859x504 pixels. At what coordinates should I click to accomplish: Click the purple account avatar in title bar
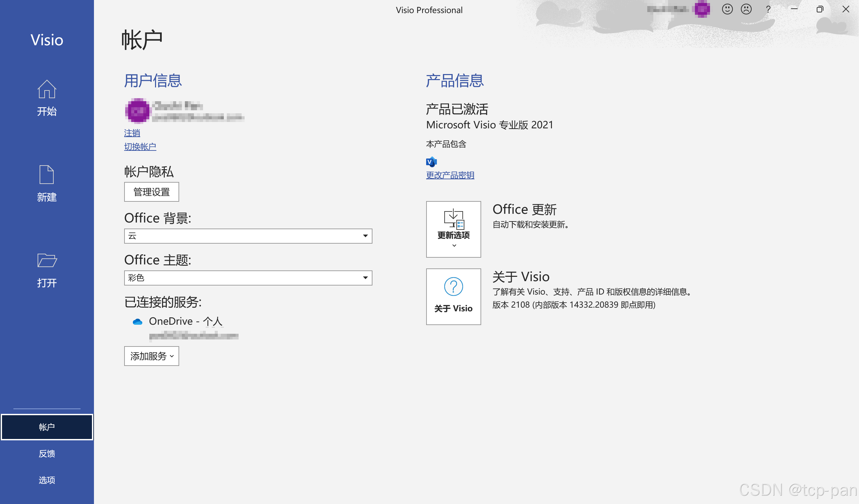(702, 9)
